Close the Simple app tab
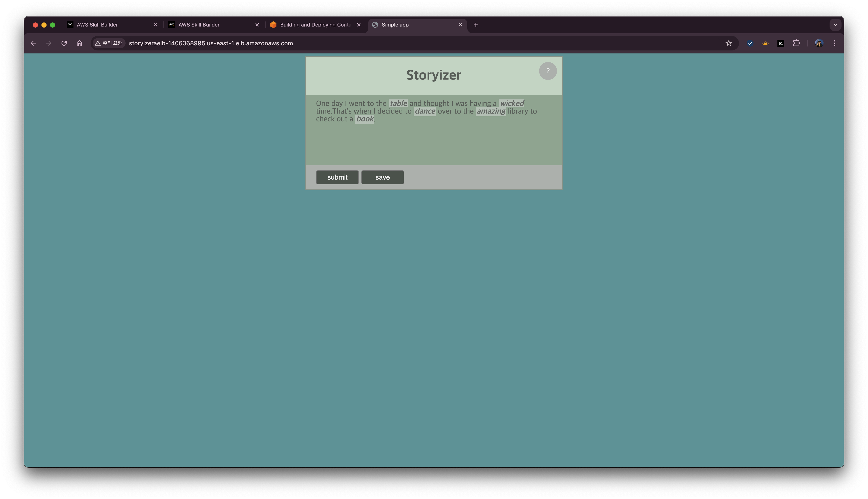 pos(460,25)
